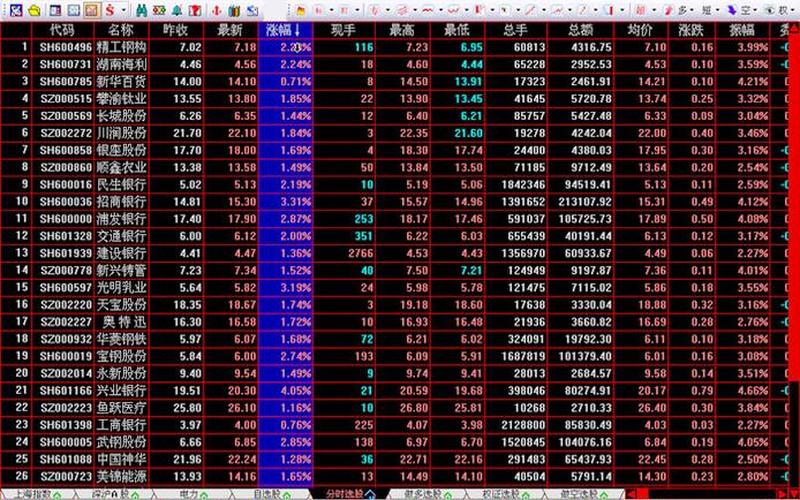The image size is (800, 500).
Task: Select stock 民生银行
Action: point(121,185)
